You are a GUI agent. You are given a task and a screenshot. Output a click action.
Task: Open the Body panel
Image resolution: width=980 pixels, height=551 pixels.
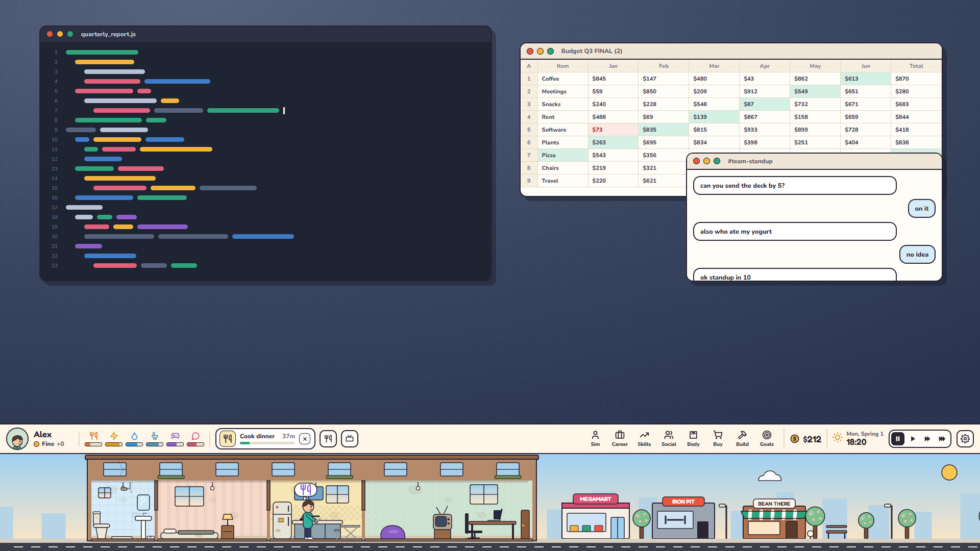point(693,439)
